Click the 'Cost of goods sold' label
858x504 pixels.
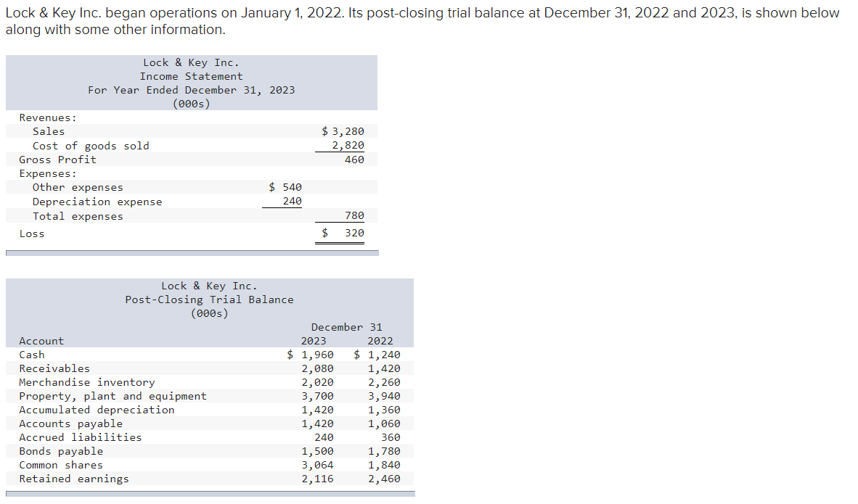click(90, 146)
